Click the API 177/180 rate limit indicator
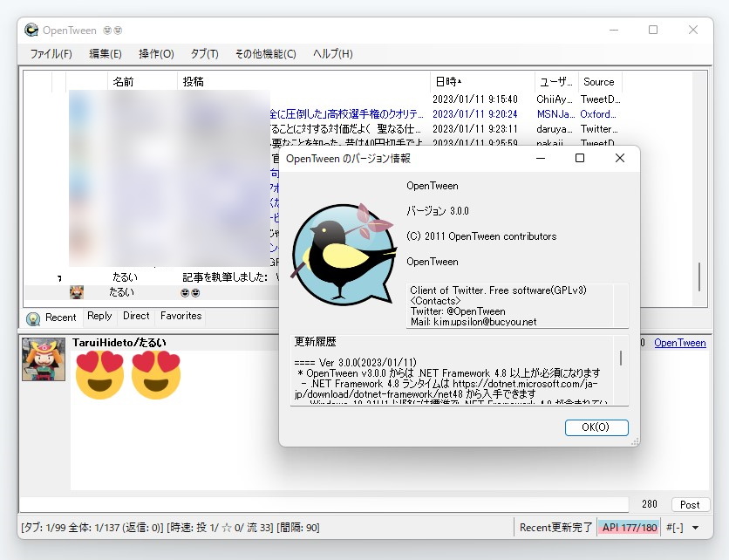 [628, 527]
